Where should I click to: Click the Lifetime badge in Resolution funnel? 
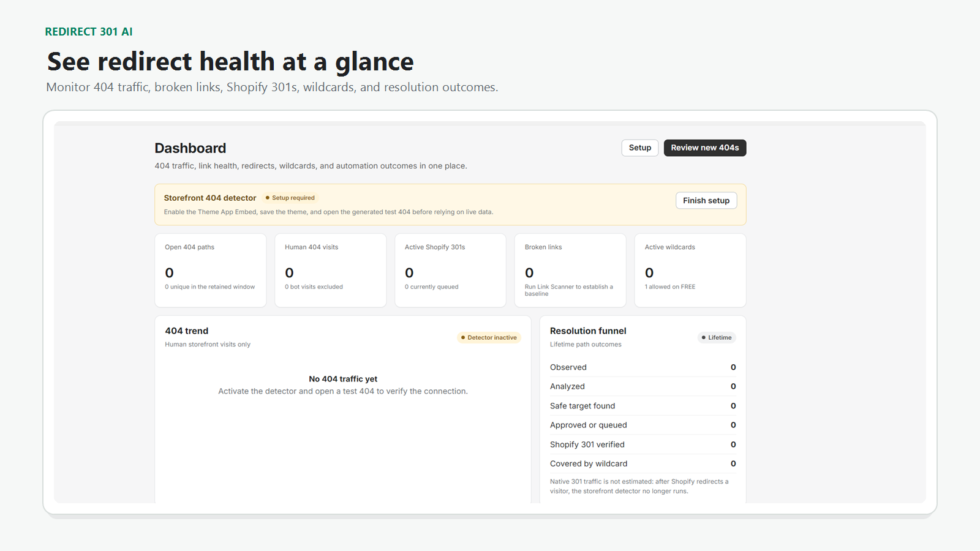[717, 337]
